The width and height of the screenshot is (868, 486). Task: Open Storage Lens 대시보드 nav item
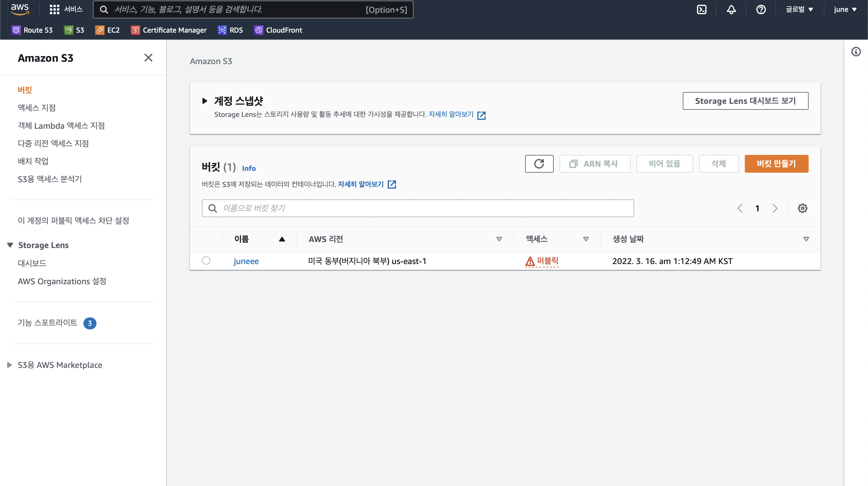click(32, 263)
